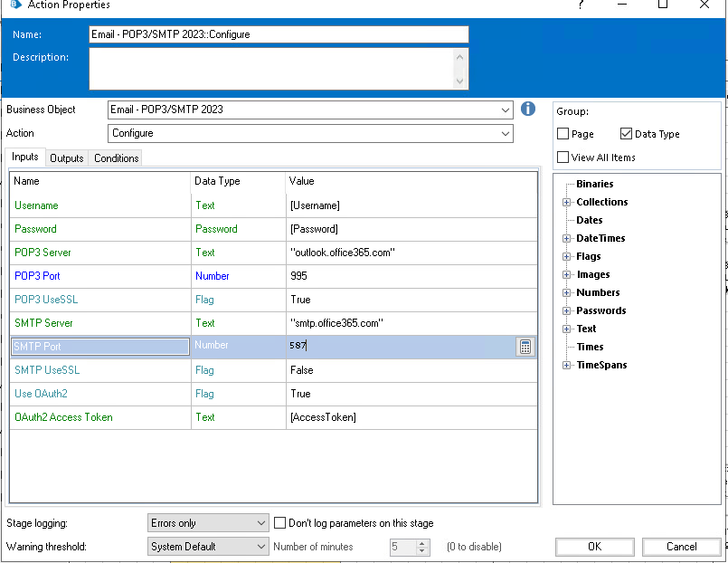Enable the Page group checkbox
728x563 pixels.
pyautogui.click(x=563, y=134)
